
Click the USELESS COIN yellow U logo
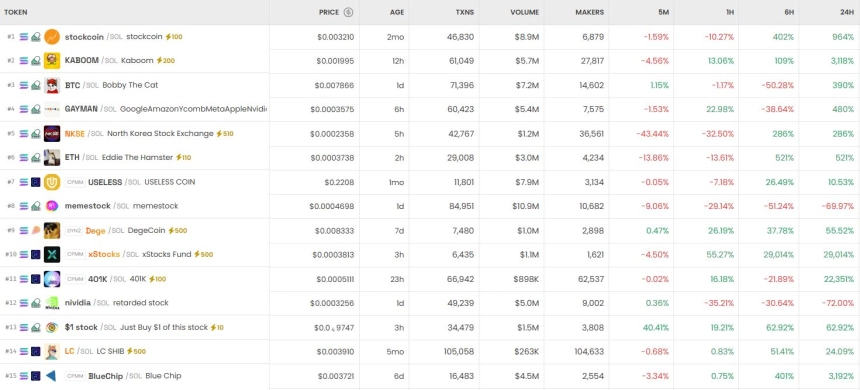pyautogui.click(x=52, y=182)
